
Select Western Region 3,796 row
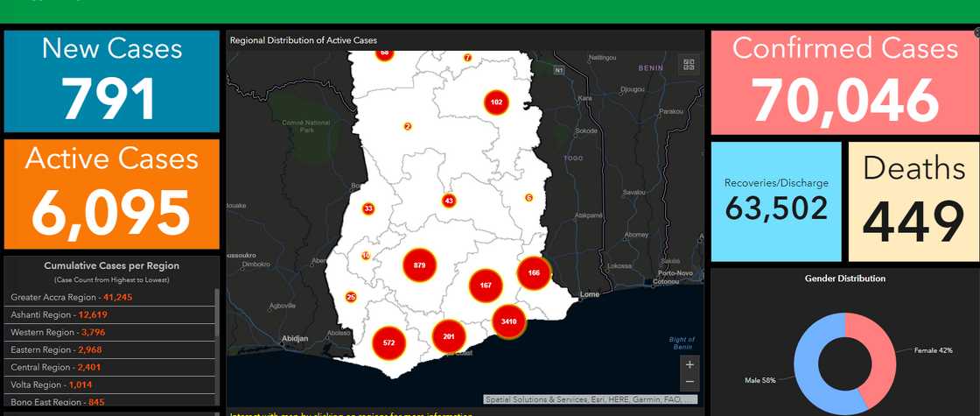point(109,332)
